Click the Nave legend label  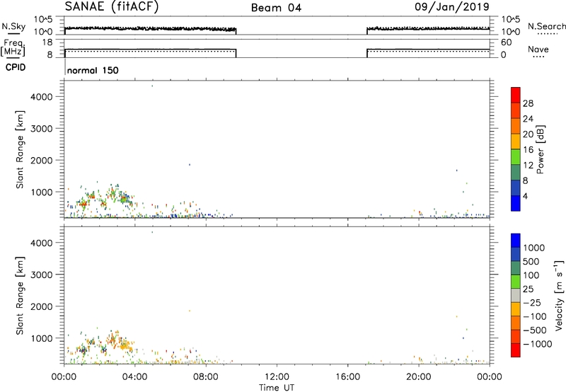point(538,50)
